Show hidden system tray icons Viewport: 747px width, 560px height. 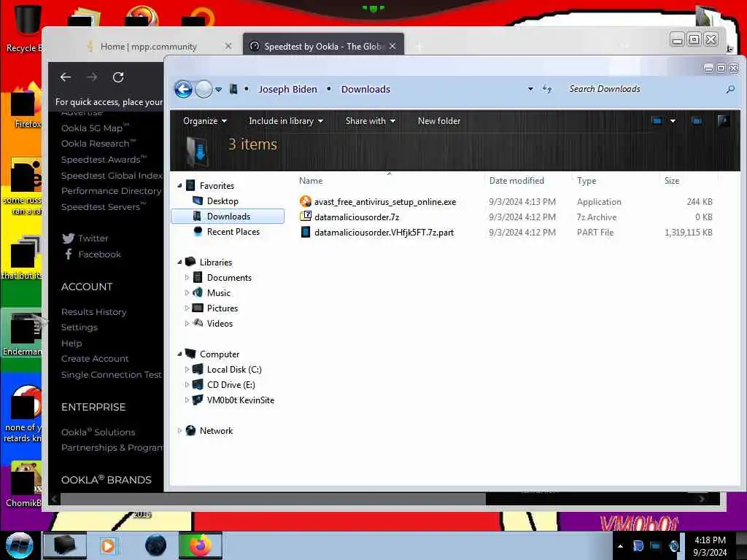[620, 546]
